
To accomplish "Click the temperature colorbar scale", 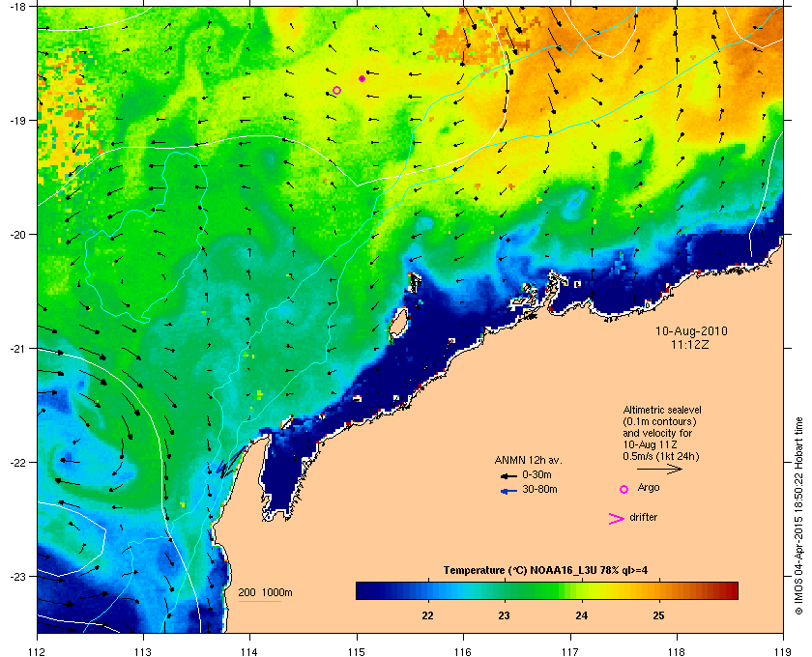I will [x=547, y=590].
